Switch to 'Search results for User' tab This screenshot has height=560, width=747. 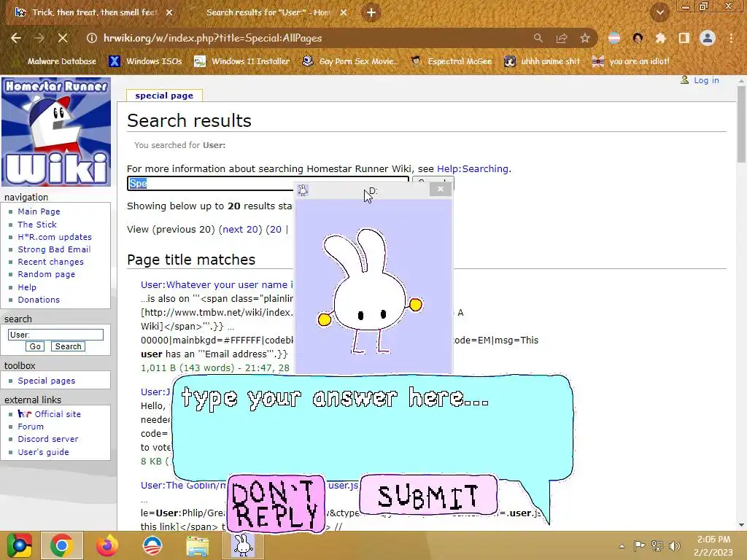267,12
